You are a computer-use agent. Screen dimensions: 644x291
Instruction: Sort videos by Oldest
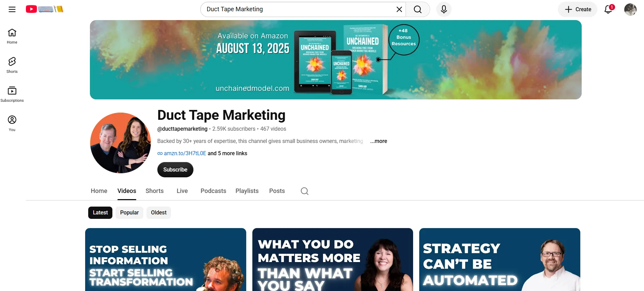tap(159, 212)
